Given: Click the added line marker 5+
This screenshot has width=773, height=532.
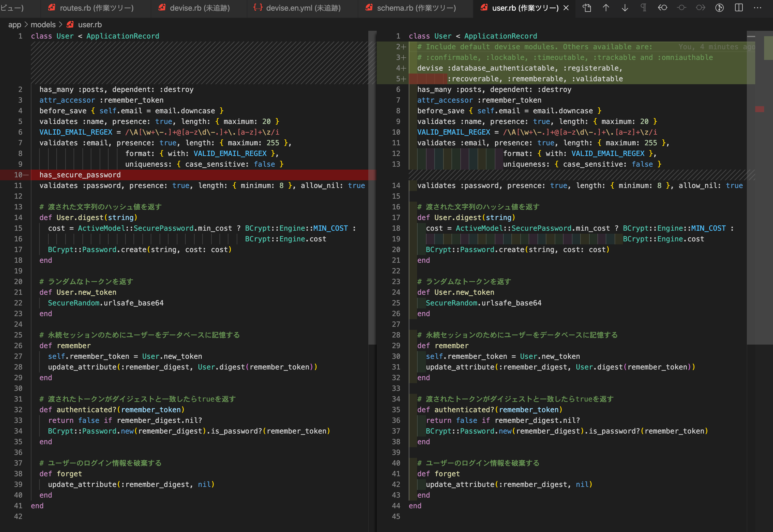Looking at the screenshot, I should pyautogui.click(x=401, y=79).
